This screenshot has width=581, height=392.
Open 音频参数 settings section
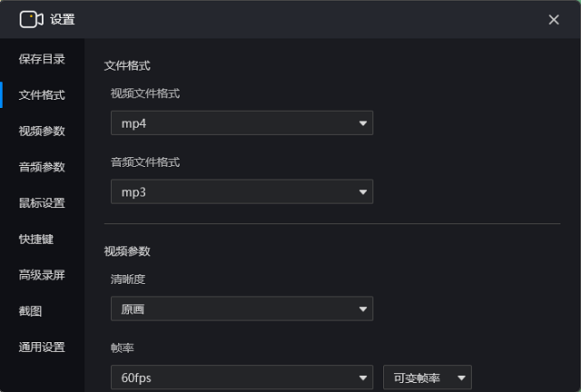(42, 167)
